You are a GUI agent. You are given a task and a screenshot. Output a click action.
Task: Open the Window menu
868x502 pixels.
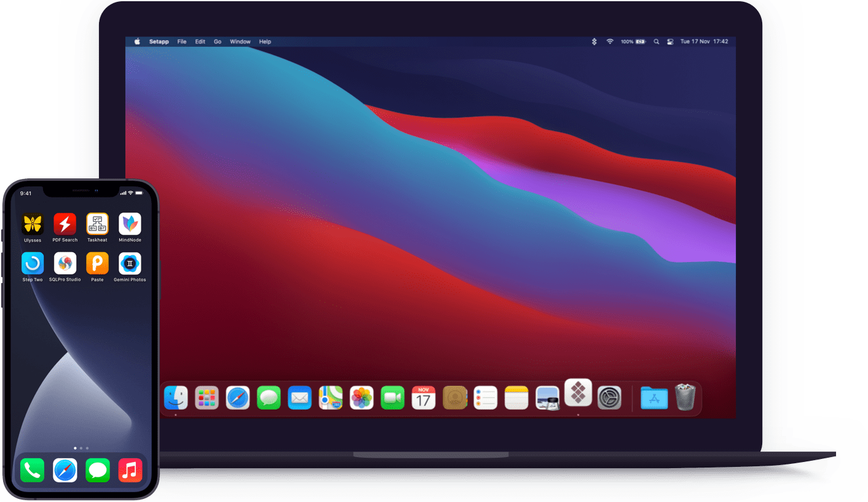pyautogui.click(x=240, y=41)
